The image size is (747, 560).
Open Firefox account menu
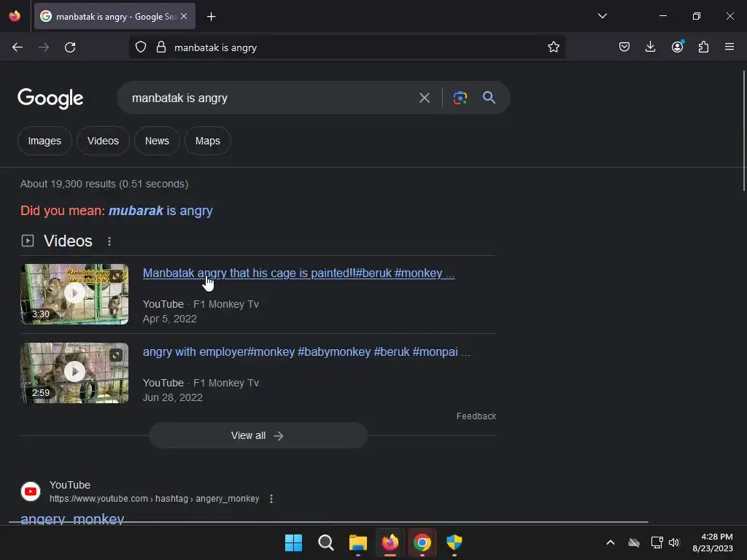click(677, 47)
